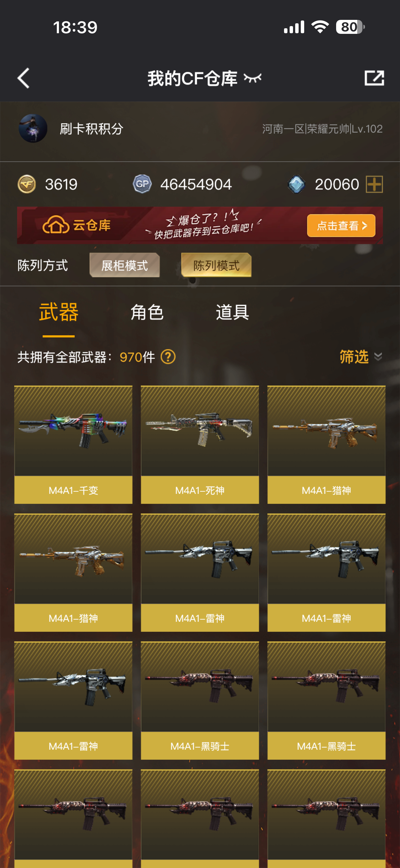Open the share/export icon at top right
Screen dimensions: 400x868
pos(374,78)
